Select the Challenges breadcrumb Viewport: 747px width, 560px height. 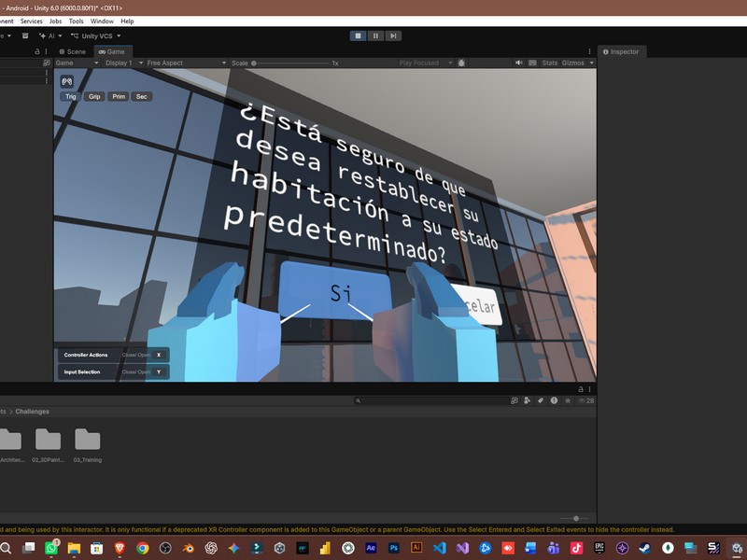[33, 412]
